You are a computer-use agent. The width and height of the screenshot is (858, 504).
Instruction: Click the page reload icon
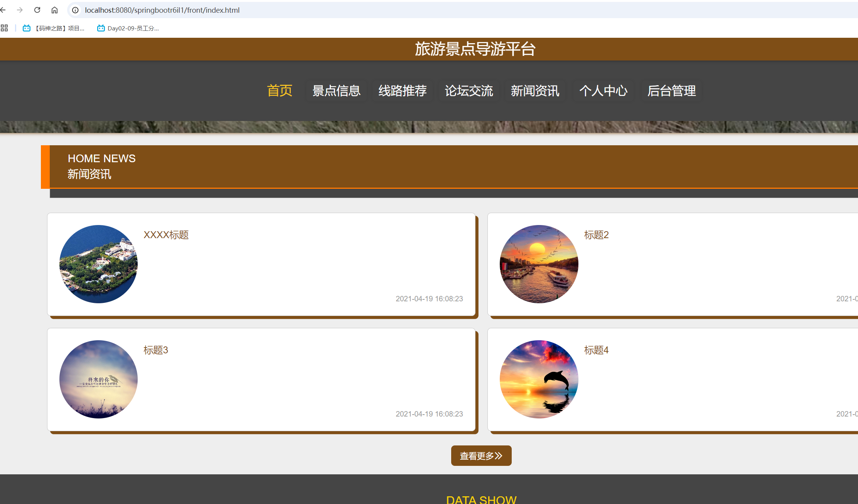click(37, 10)
